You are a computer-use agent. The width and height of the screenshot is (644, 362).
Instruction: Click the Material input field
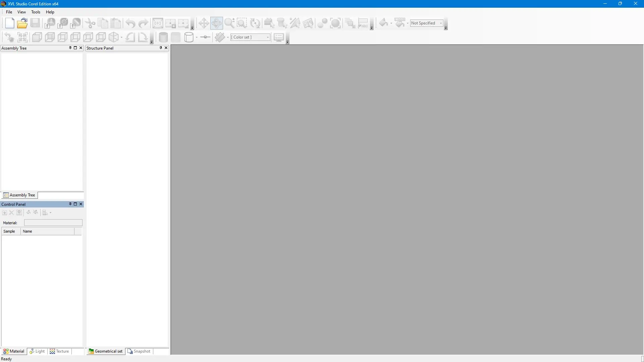pyautogui.click(x=53, y=223)
